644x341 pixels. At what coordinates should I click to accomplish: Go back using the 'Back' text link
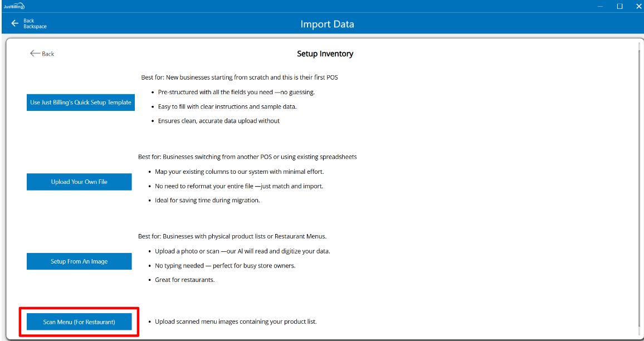48,54
